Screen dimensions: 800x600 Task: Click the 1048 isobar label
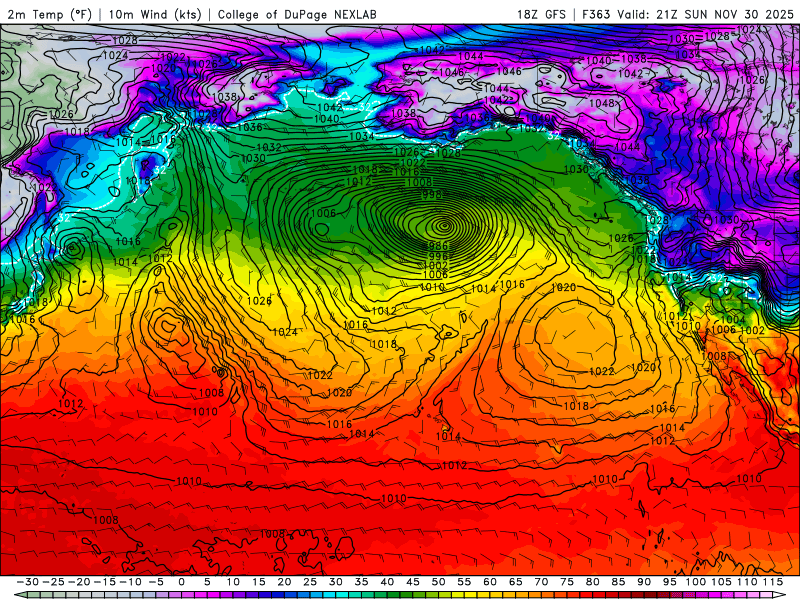tap(602, 103)
